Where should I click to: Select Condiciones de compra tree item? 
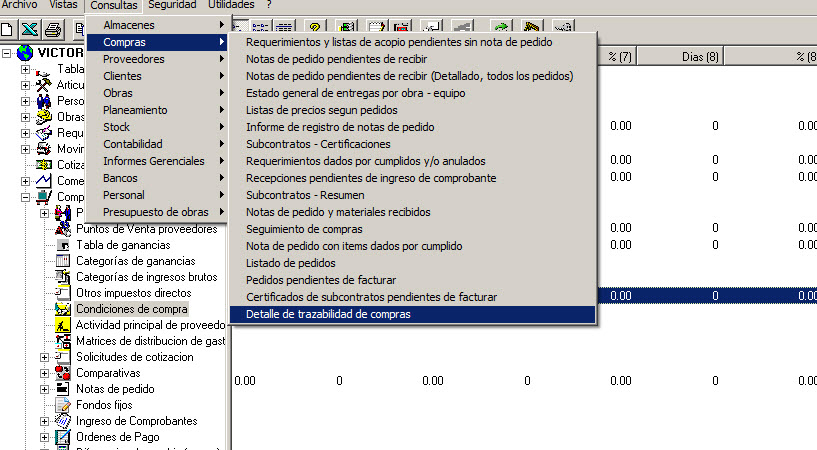131,309
